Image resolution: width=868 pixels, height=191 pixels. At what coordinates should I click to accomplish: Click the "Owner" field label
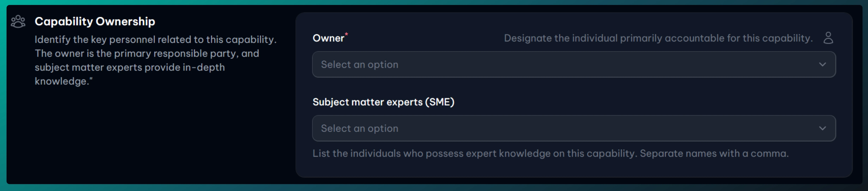(x=328, y=38)
